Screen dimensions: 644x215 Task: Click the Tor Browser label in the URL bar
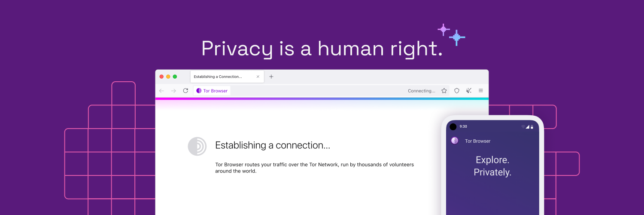click(x=216, y=91)
